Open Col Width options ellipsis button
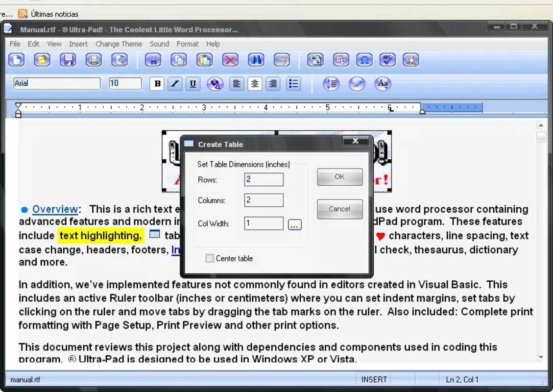This screenshot has width=553, height=392. (x=295, y=224)
